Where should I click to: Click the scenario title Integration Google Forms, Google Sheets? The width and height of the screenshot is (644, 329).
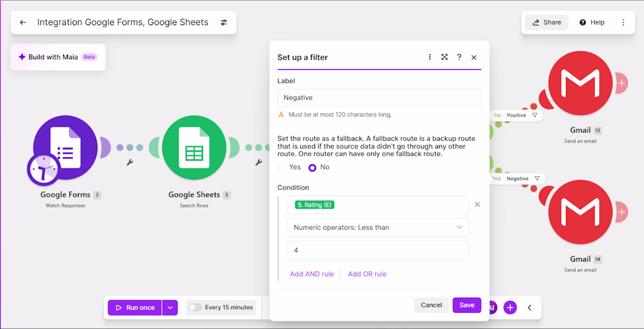tap(123, 23)
